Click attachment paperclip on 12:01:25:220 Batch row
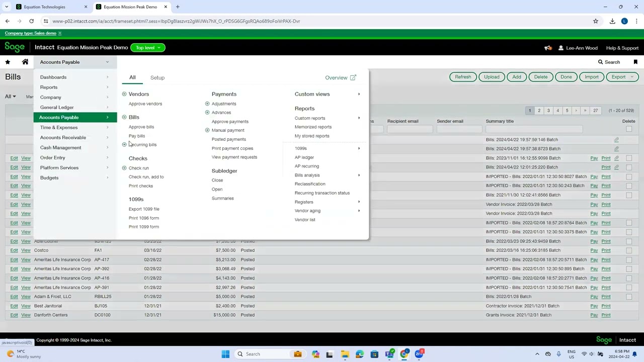 tap(616, 167)
